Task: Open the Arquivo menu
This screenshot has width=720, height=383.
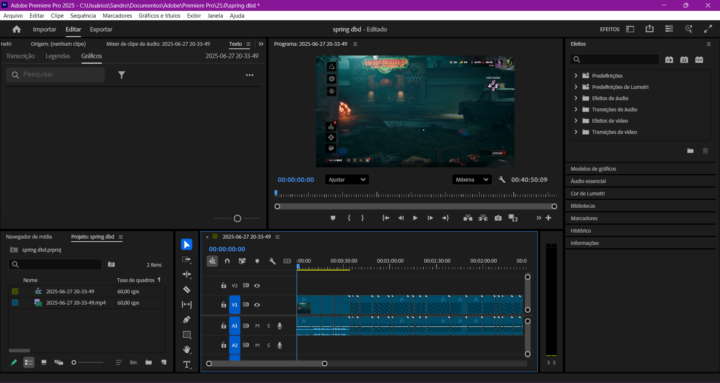Action: pos(13,16)
